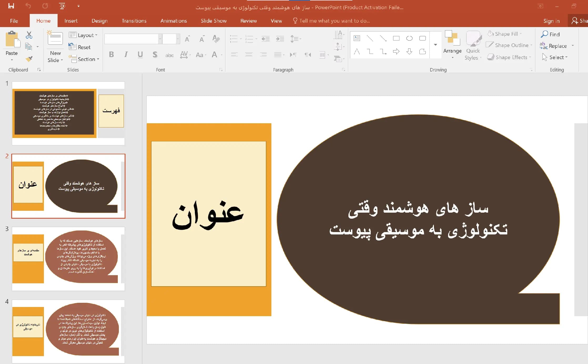Select the Rectangle shape in gallery

pyautogui.click(x=396, y=38)
